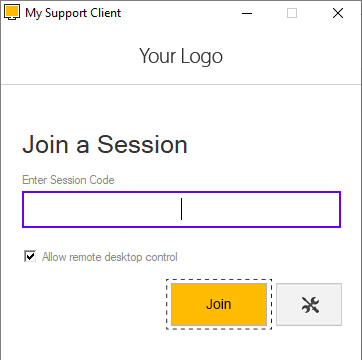Minimize the My Support Client window
Image resolution: width=362 pixels, height=360 pixels.
point(247,13)
